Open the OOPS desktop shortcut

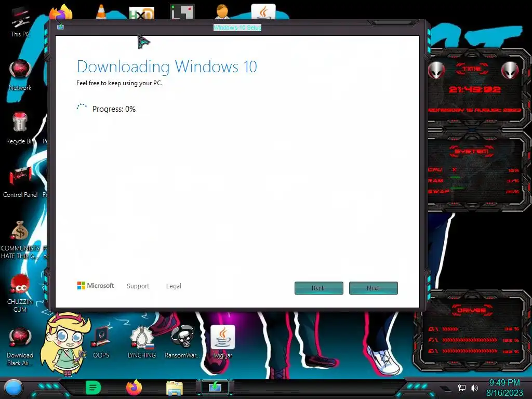point(101,343)
